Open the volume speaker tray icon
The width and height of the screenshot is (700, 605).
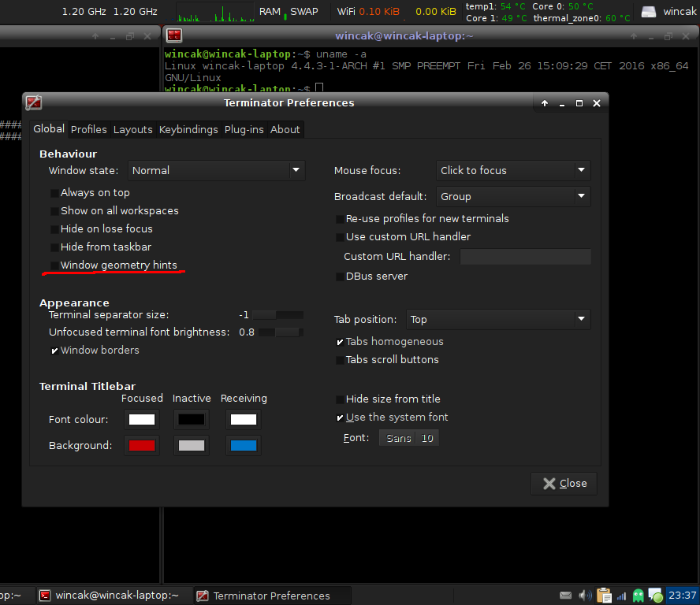tap(585, 596)
